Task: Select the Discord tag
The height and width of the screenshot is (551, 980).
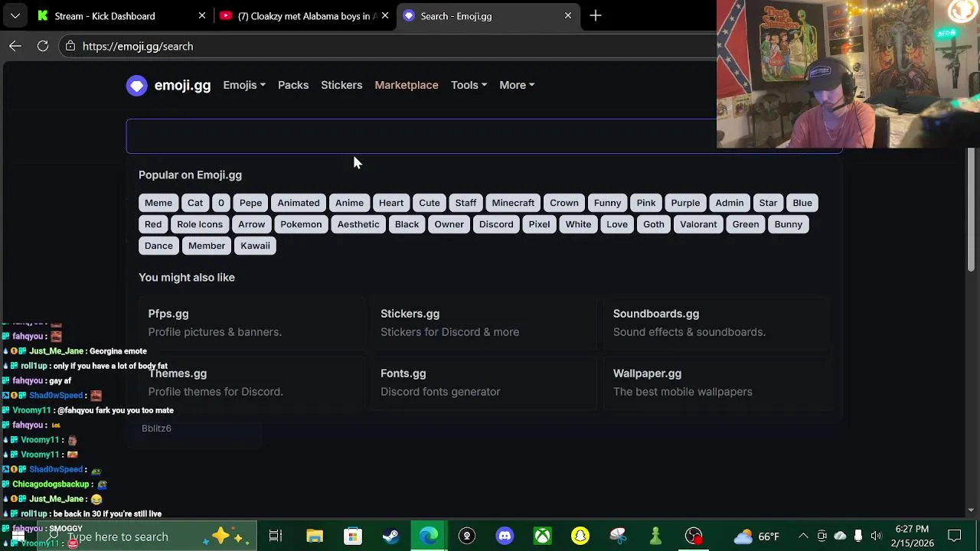Action: point(496,224)
